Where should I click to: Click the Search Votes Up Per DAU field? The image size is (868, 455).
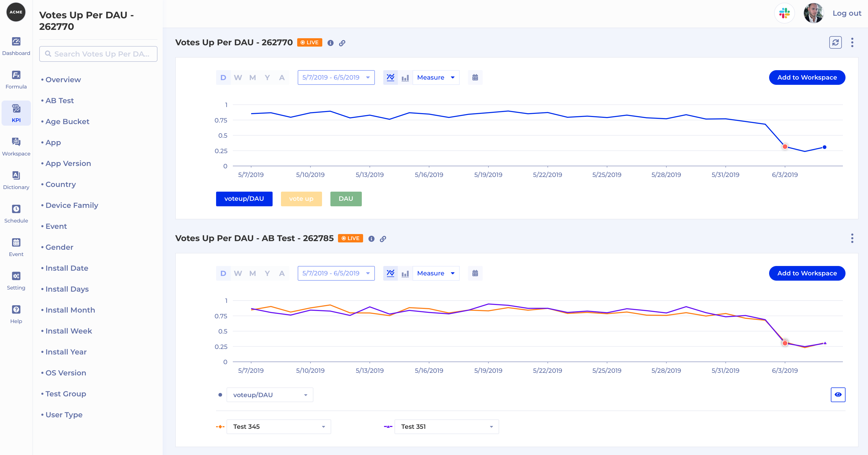click(x=98, y=54)
